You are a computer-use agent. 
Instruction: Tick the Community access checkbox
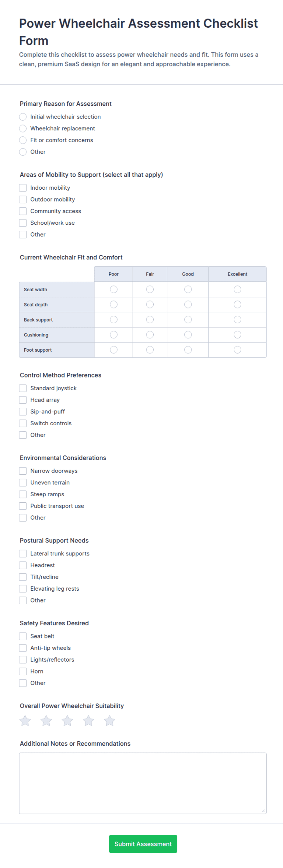(x=23, y=211)
